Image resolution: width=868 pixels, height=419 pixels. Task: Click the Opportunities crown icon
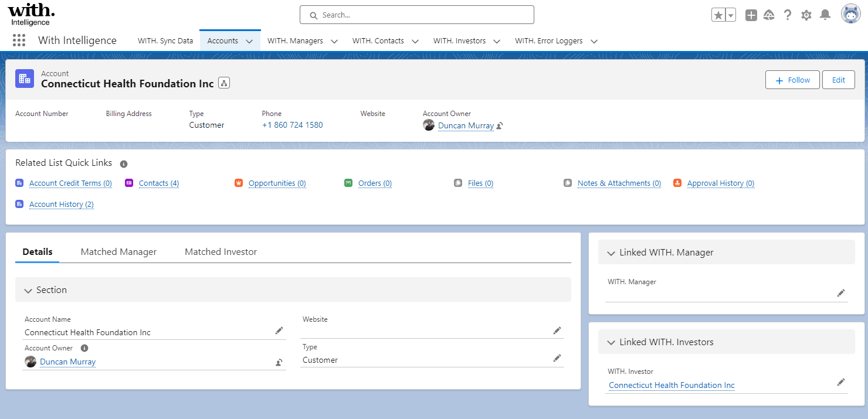tap(239, 183)
